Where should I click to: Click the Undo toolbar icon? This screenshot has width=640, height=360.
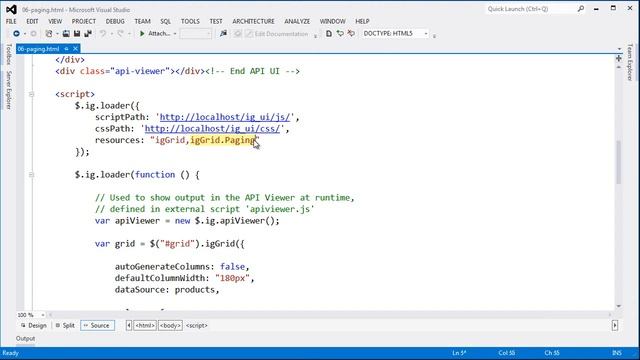[x=103, y=33]
